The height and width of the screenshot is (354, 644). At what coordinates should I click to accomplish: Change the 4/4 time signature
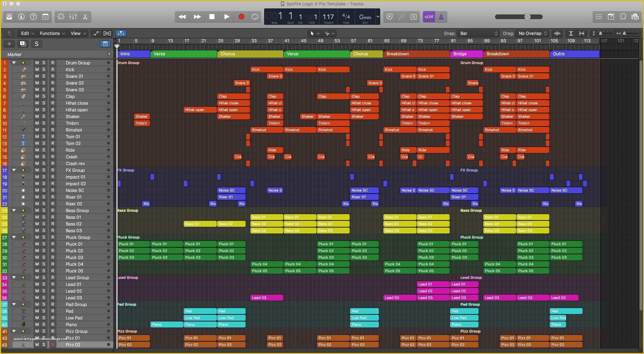[x=346, y=16]
